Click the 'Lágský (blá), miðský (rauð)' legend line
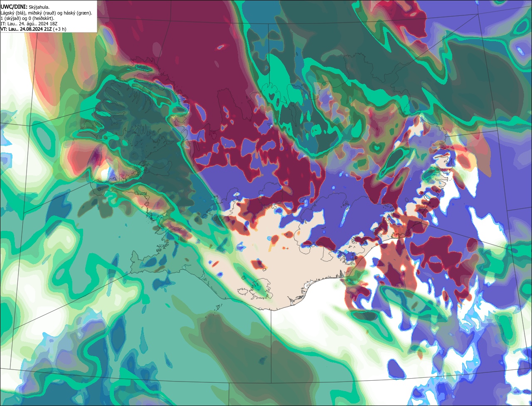532x406 pixels. pos(46,13)
